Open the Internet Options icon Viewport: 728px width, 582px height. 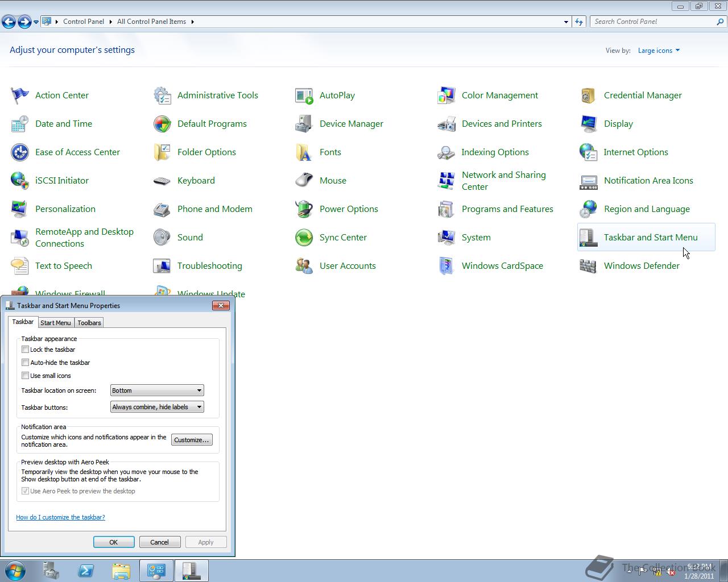click(589, 152)
